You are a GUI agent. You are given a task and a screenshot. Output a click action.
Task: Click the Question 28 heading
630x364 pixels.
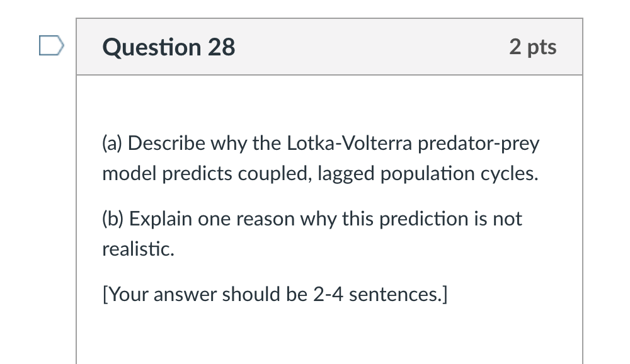pos(169,47)
